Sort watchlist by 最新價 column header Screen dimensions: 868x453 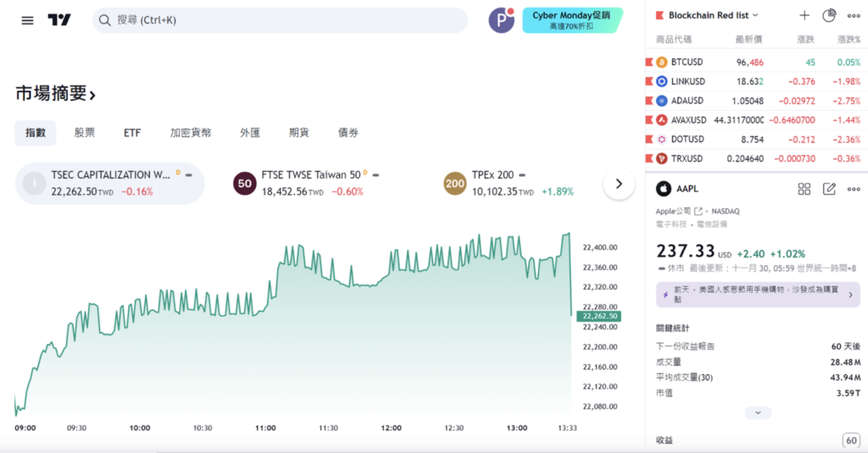(x=748, y=39)
